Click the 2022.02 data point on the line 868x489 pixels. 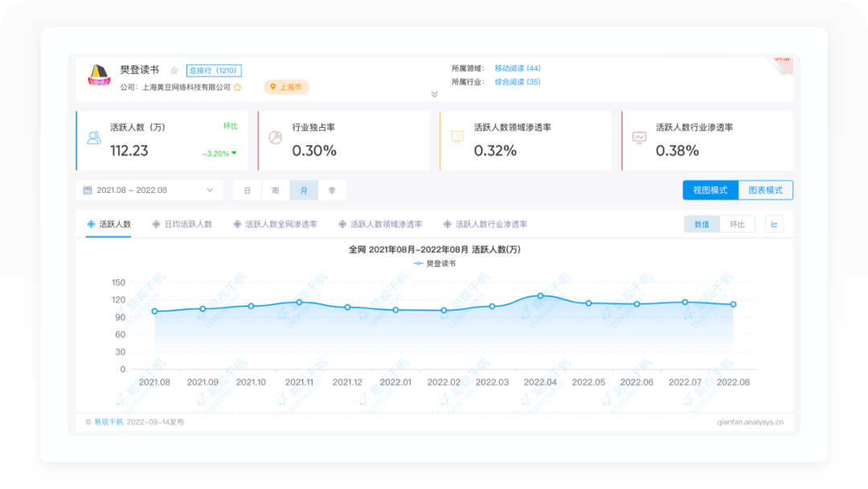pyautogui.click(x=444, y=310)
